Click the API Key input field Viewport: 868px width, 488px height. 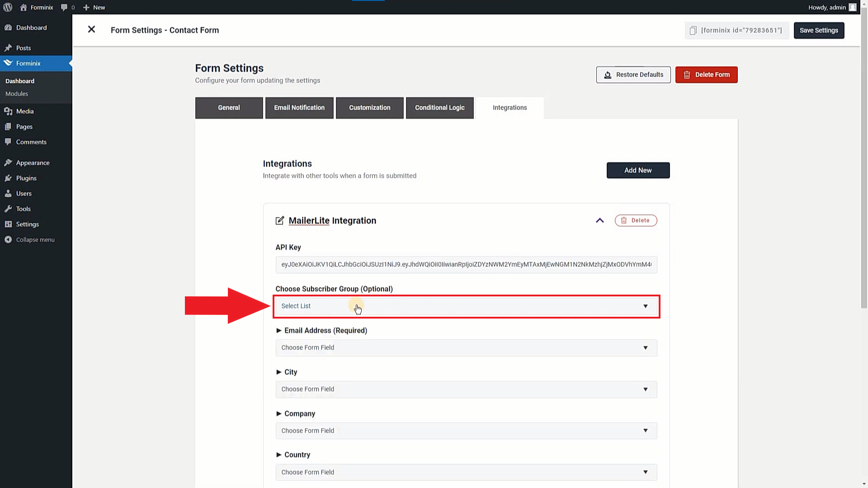(x=466, y=264)
